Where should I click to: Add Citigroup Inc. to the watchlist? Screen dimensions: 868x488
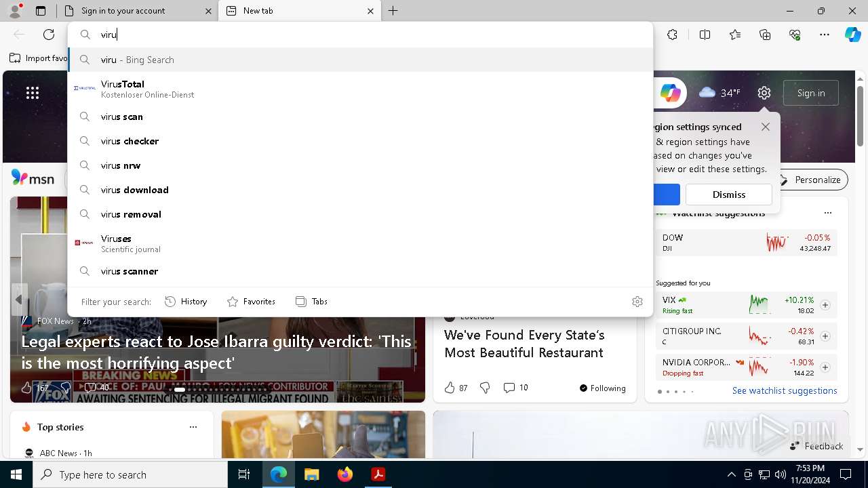coord(825,336)
